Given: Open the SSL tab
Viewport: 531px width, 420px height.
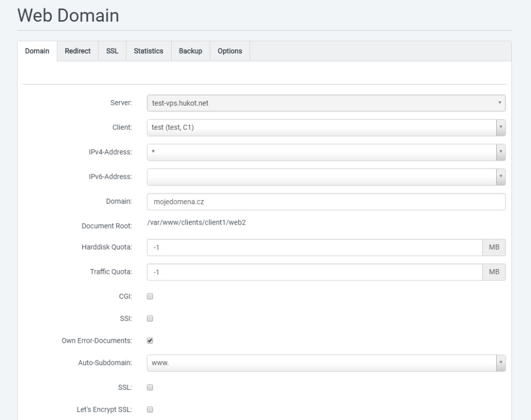Looking at the screenshot, I should point(112,51).
